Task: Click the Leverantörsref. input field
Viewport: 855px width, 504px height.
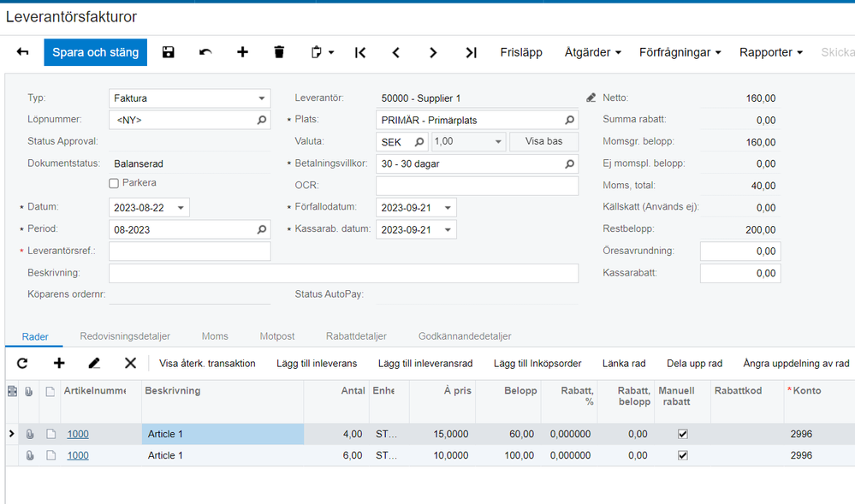Action: [x=190, y=252]
